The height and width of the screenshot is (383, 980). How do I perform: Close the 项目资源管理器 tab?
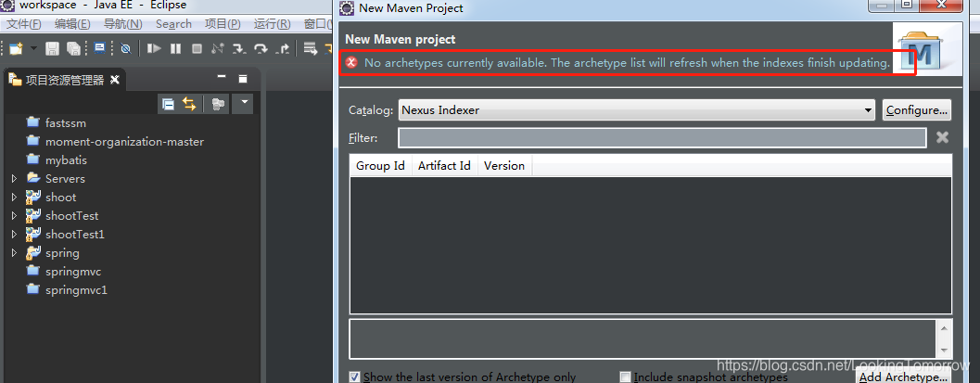point(114,80)
